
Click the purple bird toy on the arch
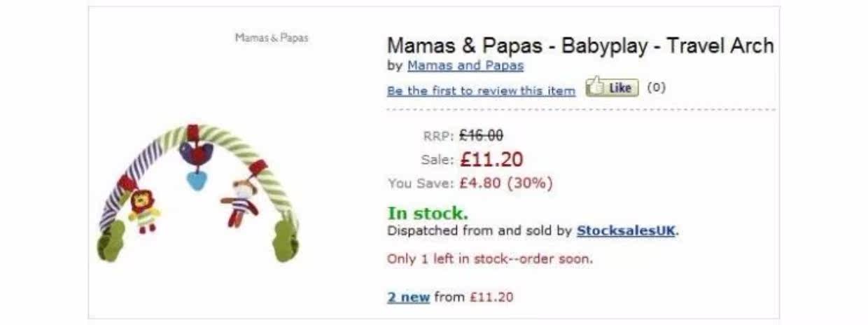[196, 152]
